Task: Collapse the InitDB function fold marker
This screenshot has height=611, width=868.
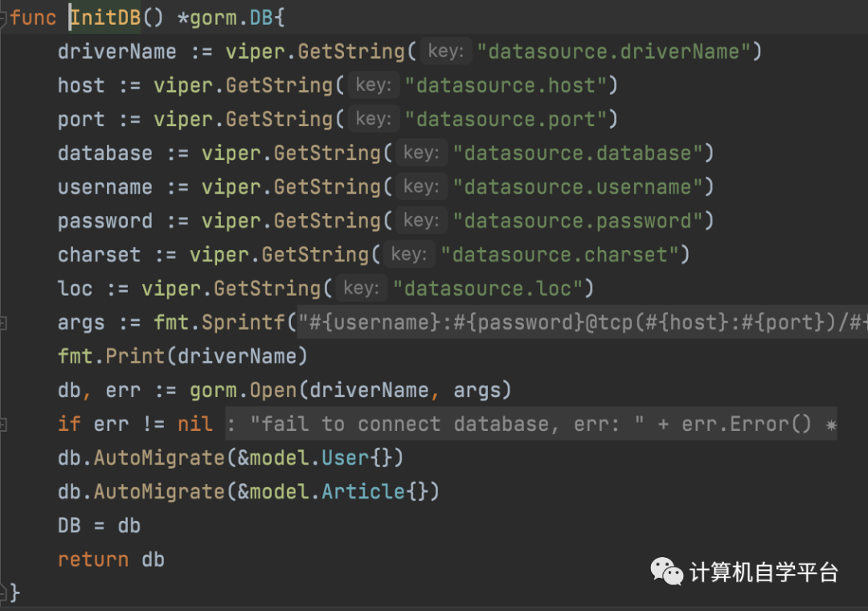Action: point(4,18)
